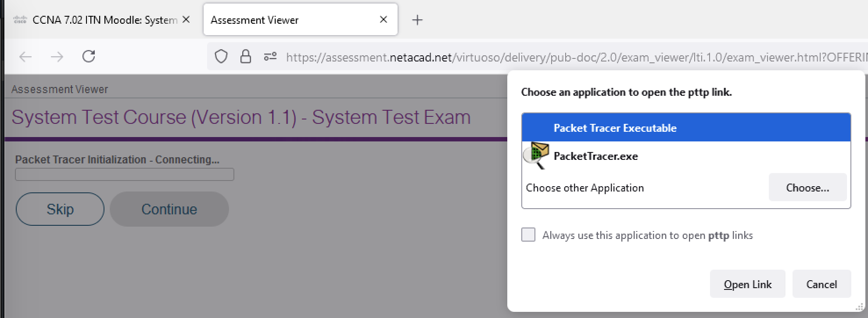
Task: Click the Open Link button
Action: pyautogui.click(x=748, y=284)
